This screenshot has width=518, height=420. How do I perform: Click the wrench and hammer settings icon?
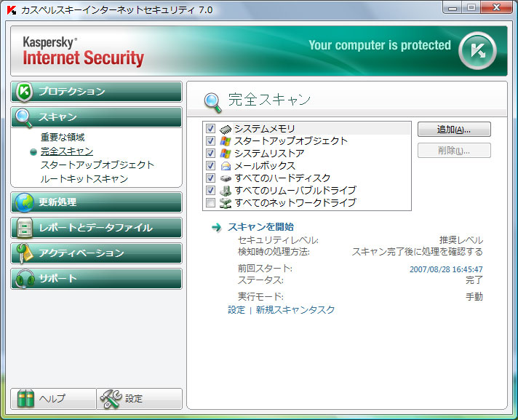point(111,399)
